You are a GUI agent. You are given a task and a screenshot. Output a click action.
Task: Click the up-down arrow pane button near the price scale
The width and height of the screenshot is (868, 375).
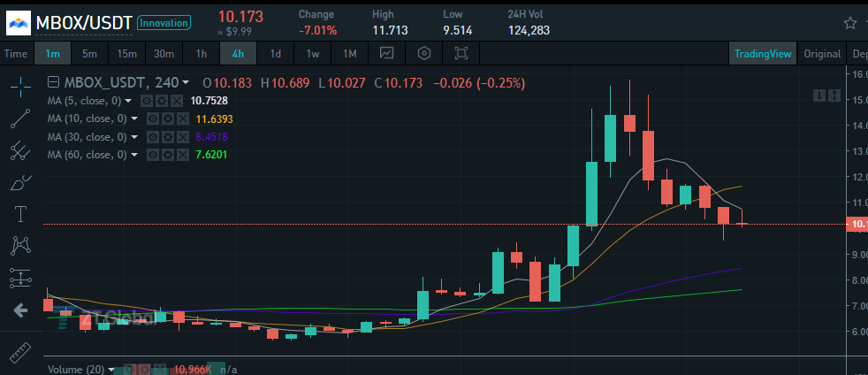[834, 96]
